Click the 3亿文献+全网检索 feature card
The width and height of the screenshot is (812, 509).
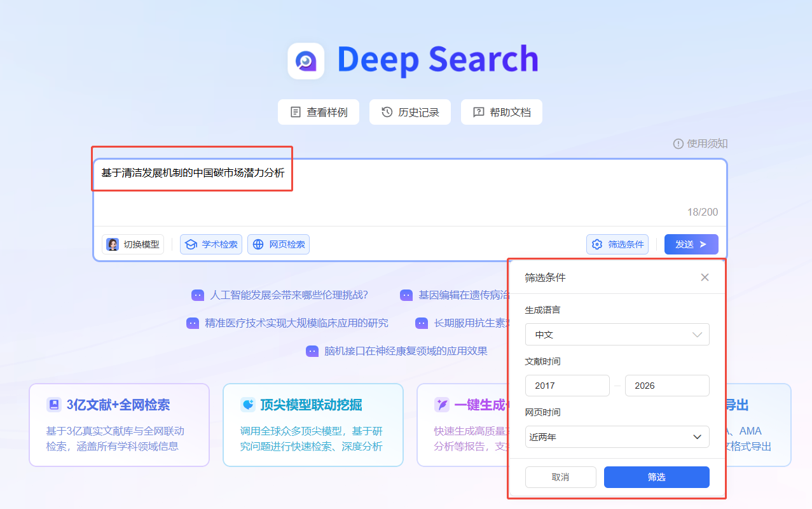(x=120, y=425)
